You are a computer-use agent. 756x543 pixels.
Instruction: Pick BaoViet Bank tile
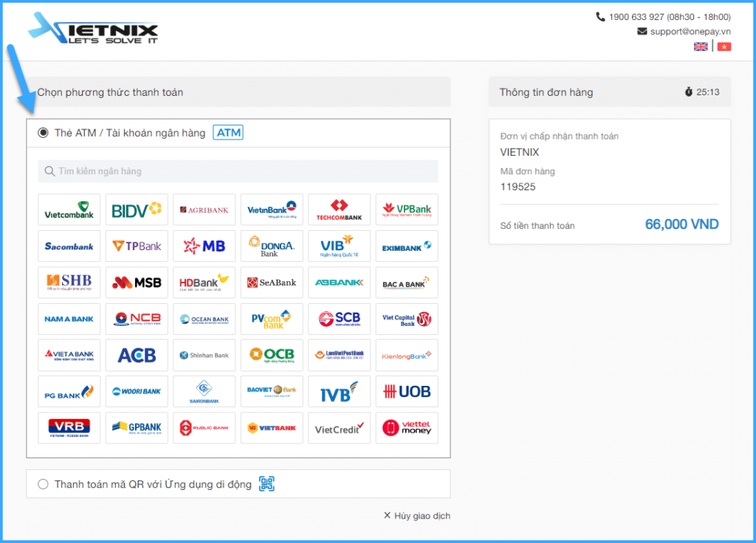coord(272,392)
